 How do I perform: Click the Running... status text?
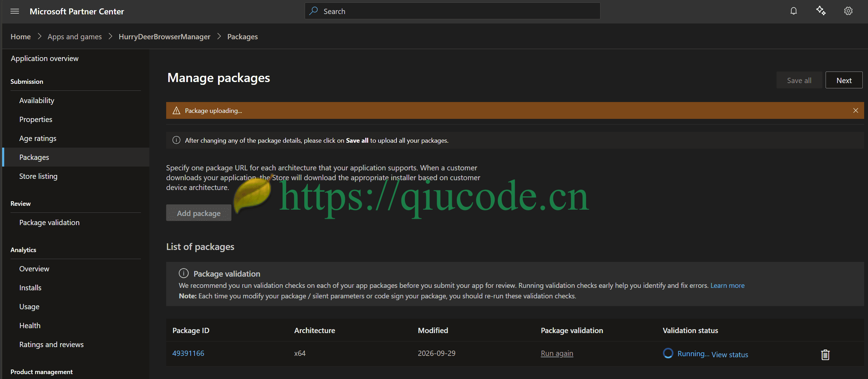693,353
